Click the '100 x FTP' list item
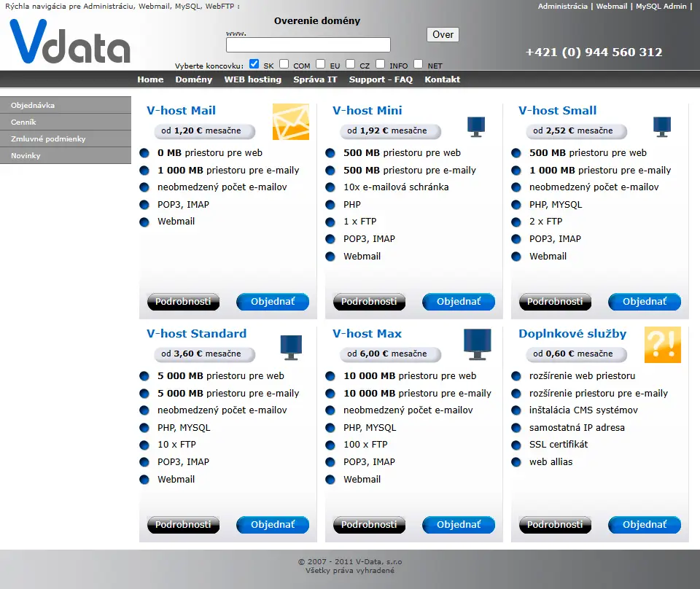The width and height of the screenshot is (700, 589). click(x=365, y=445)
